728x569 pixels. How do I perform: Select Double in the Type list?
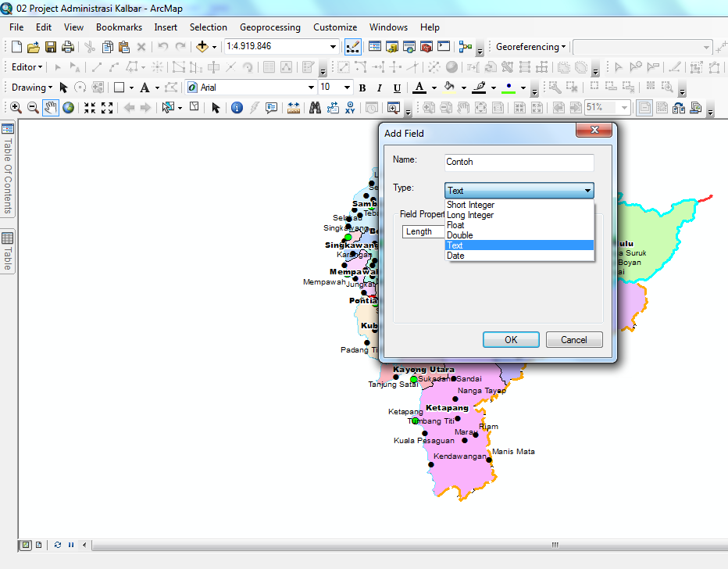tap(459, 234)
